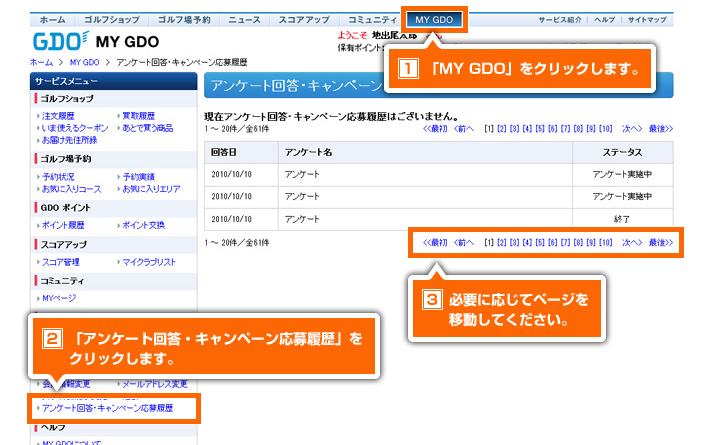The height and width of the screenshot is (445, 702).
Task: Click 最後>> in the pagination below the table
Action: [661, 243]
